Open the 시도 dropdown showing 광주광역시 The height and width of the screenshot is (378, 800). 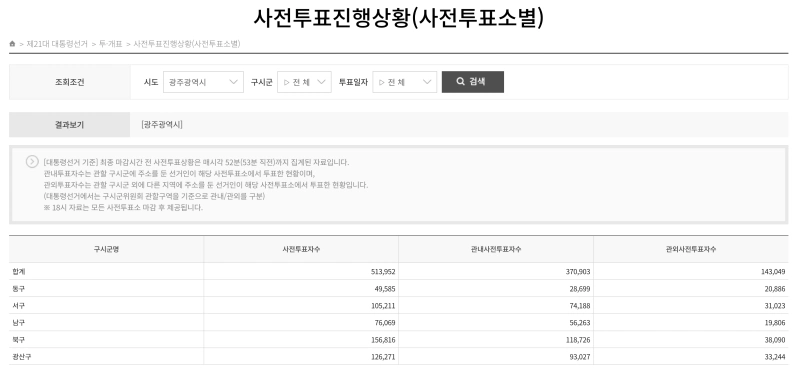203,82
